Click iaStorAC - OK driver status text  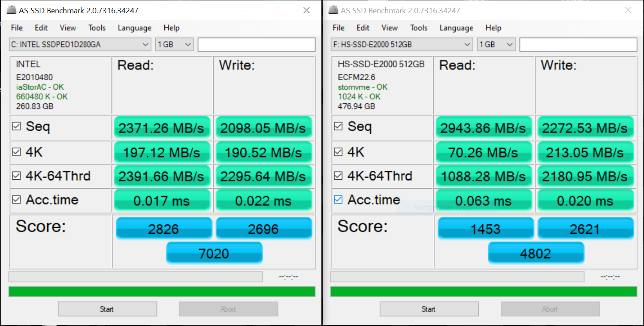[x=40, y=87]
